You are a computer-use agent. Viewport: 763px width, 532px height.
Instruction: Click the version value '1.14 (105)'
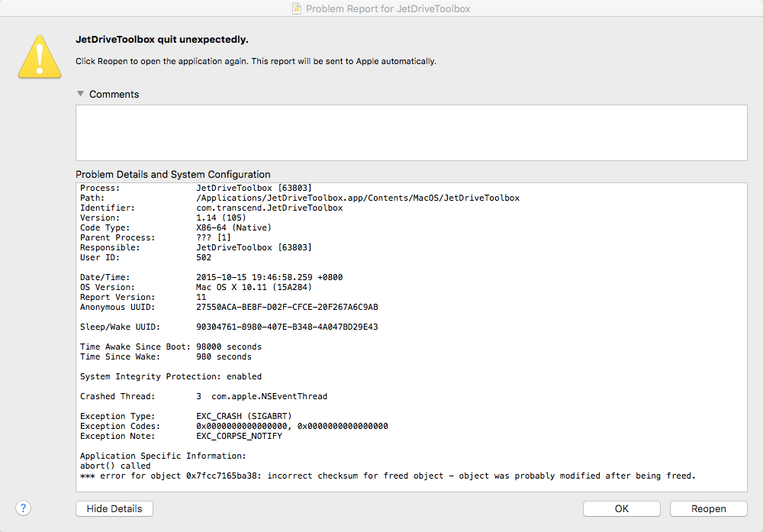(x=221, y=218)
